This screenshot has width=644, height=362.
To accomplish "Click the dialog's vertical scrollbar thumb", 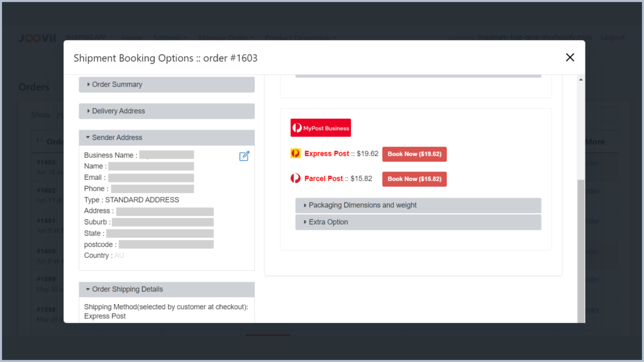I will (580, 251).
